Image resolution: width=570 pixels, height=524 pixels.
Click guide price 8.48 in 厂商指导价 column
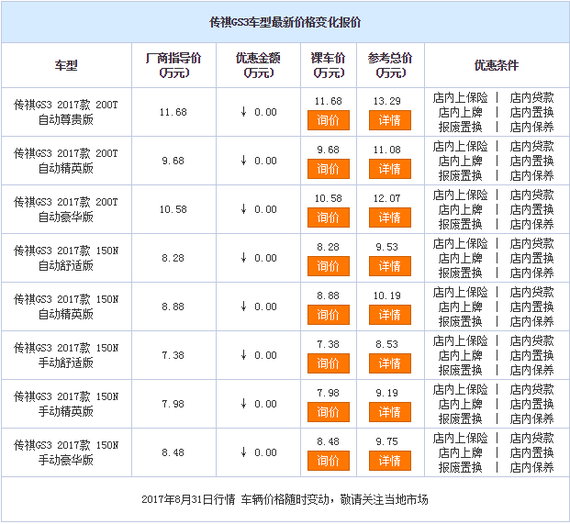(x=173, y=453)
